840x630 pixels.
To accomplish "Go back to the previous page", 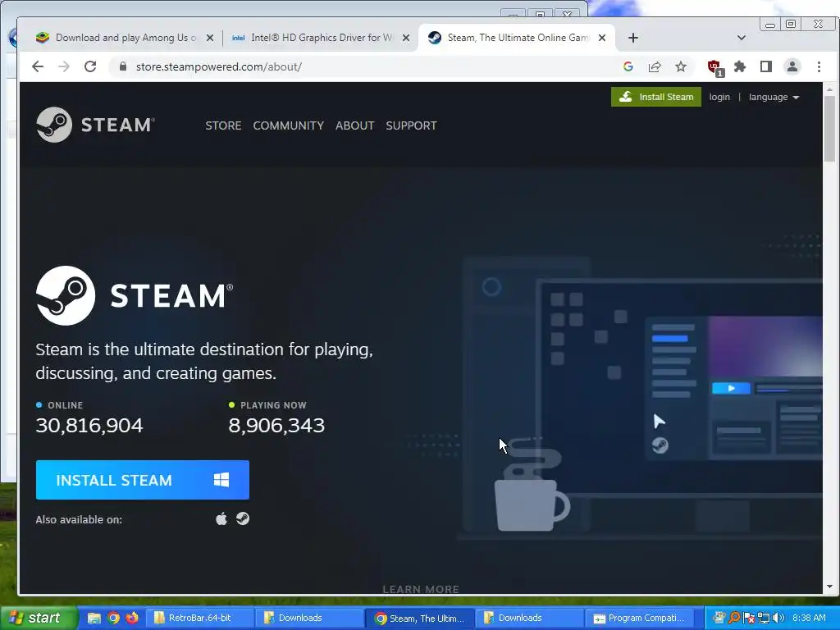I will tap(38, 66).
